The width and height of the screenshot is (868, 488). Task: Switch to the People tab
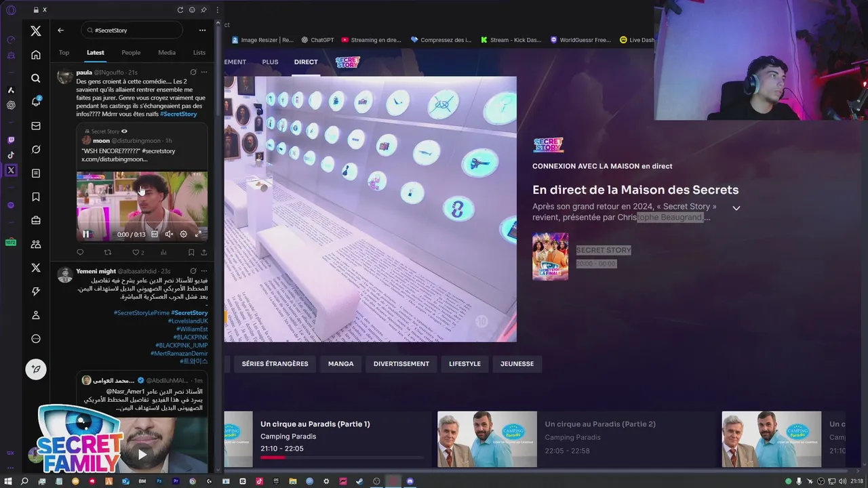click(x=131, y=52)
